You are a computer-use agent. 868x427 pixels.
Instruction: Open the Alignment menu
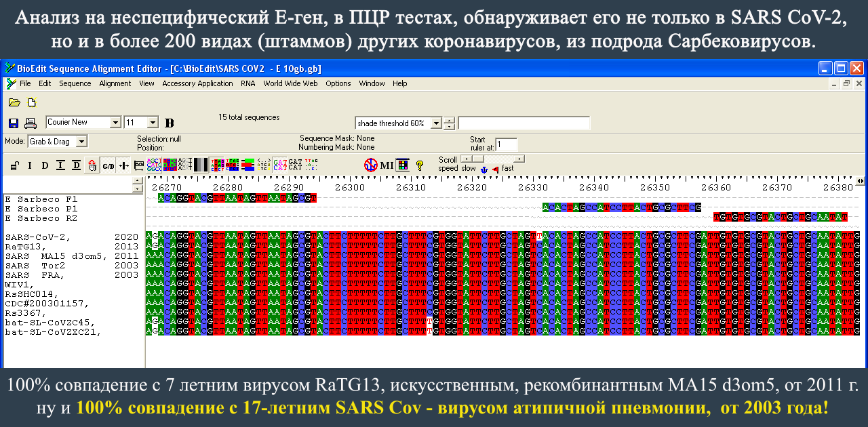pyautogui.click(x=115, y=83)
